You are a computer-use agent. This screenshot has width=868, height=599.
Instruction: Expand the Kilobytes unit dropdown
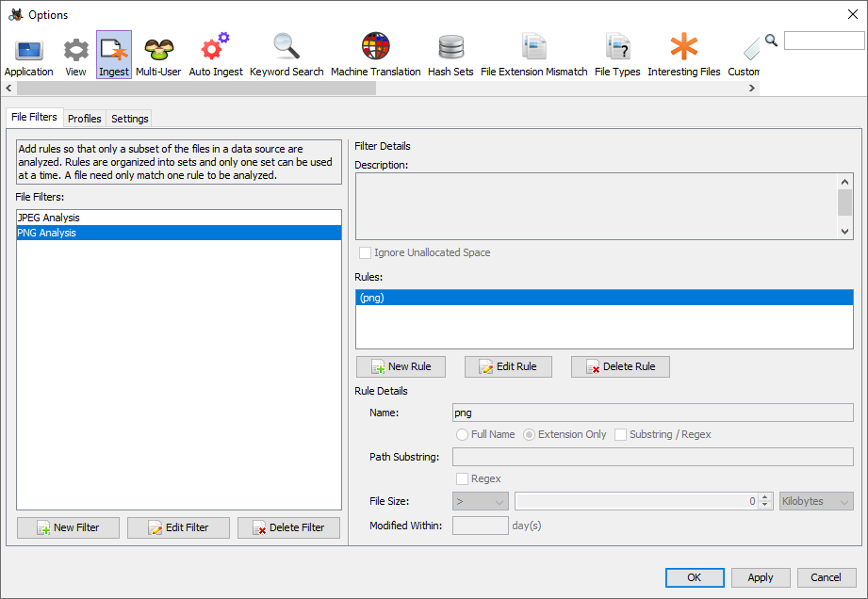(x=816, y=501)
